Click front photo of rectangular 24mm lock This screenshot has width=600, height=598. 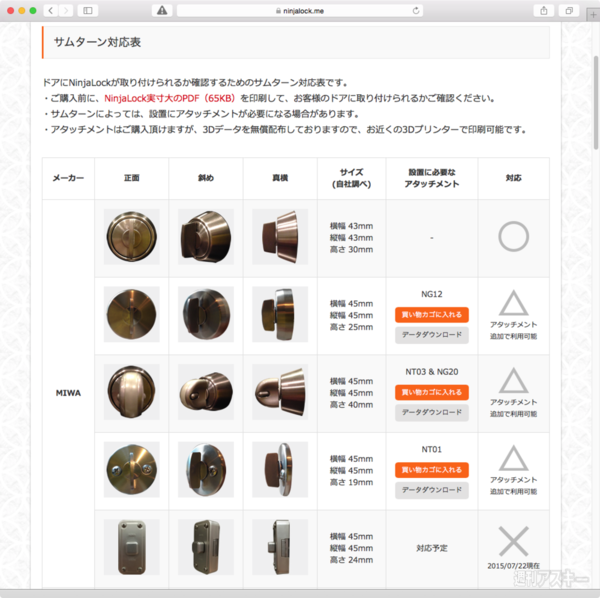coord(131,547)
